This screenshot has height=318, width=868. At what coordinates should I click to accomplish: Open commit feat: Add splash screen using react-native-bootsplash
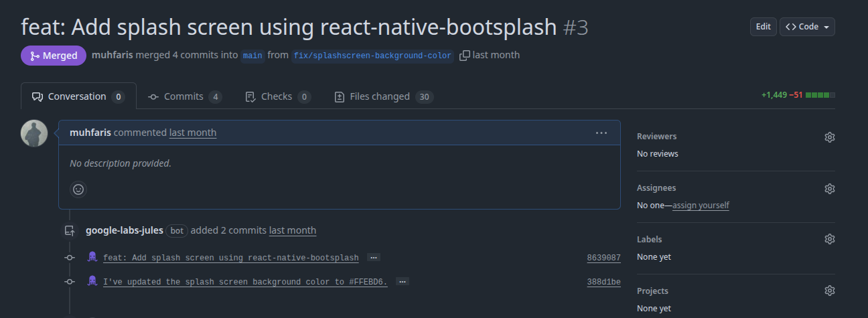click(231, 258)
